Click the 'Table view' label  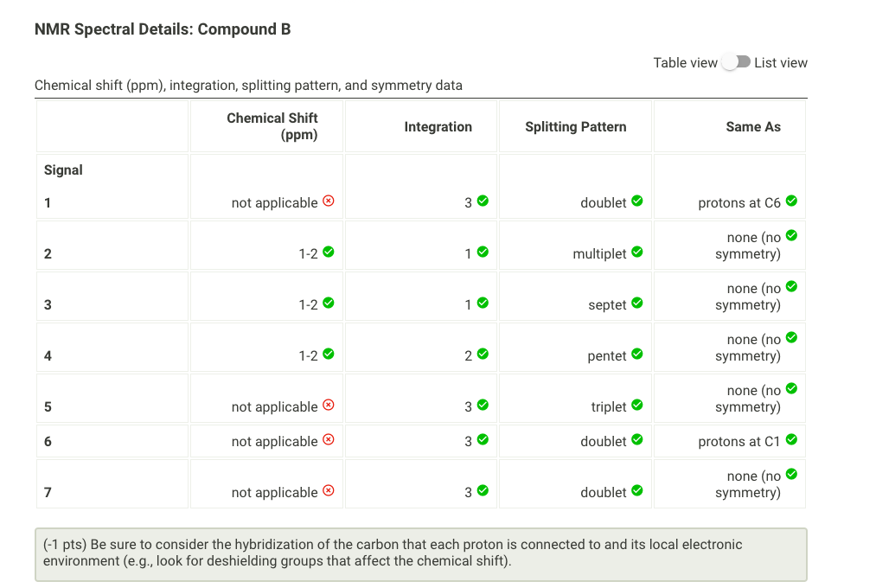tap(686, 61)
